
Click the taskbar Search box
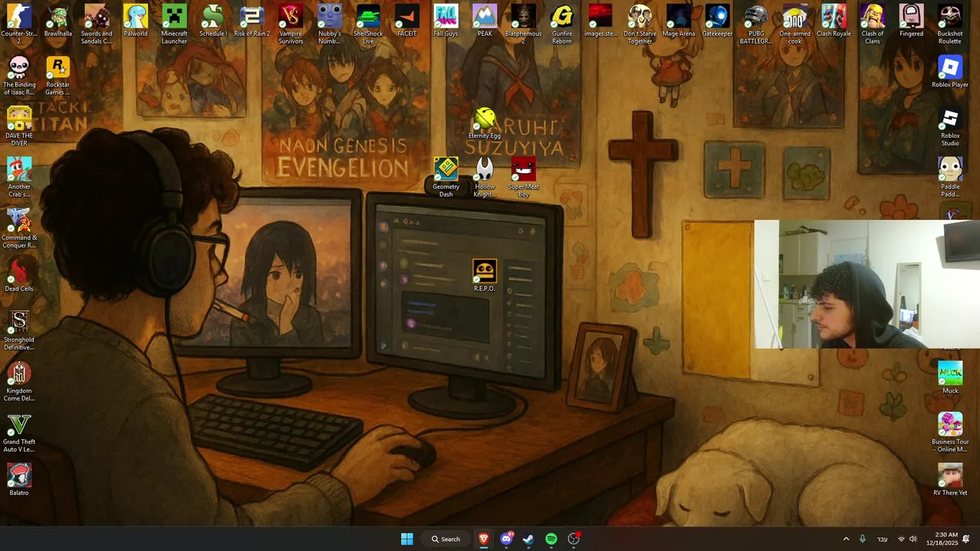pyautogui.click(x=446, y=539)
